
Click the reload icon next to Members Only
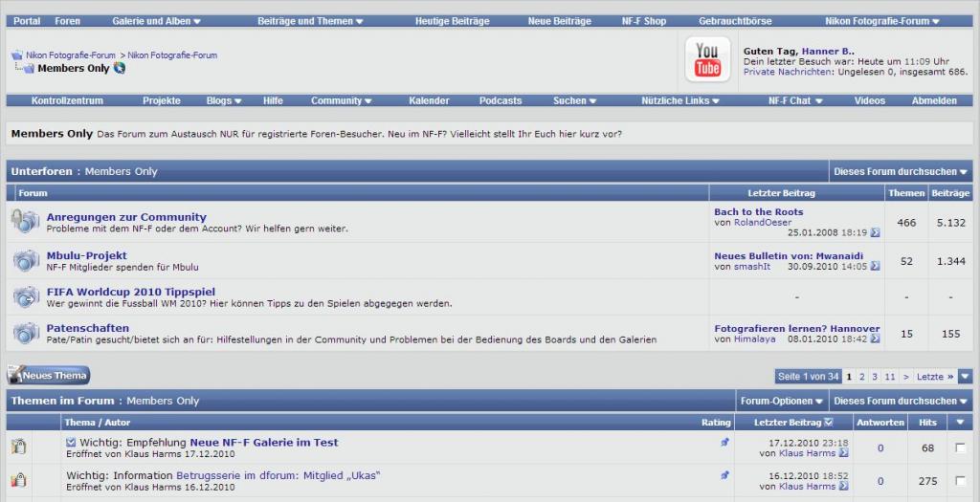point(120,68)
